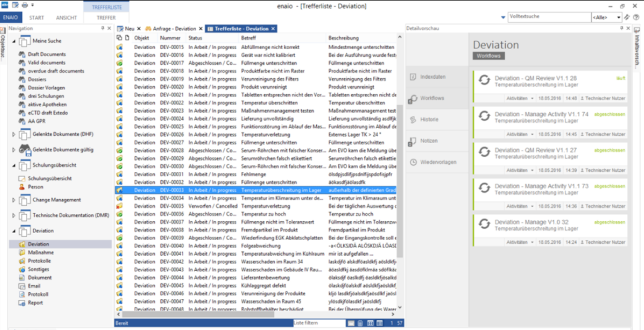
Task: Switch to the Anfrage - Deviation tab
Action: (x=172, y=28)
